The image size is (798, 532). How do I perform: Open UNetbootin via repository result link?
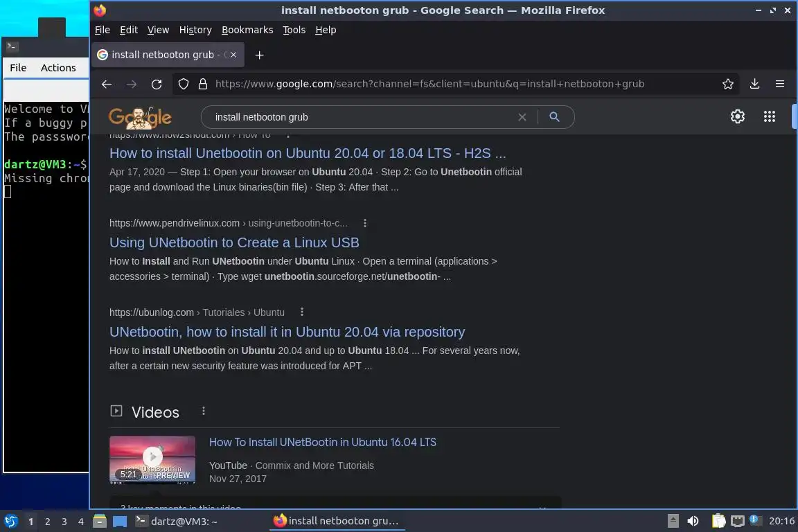coord(287,332)
